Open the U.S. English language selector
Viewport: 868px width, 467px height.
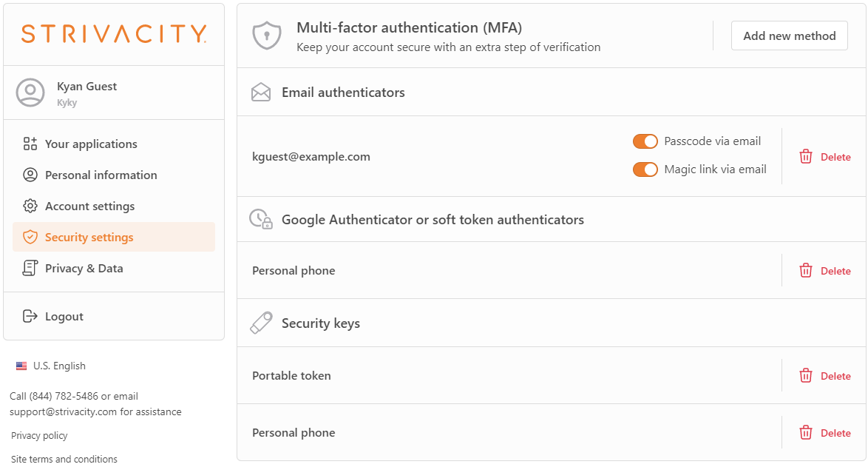[x=51, y=366]
